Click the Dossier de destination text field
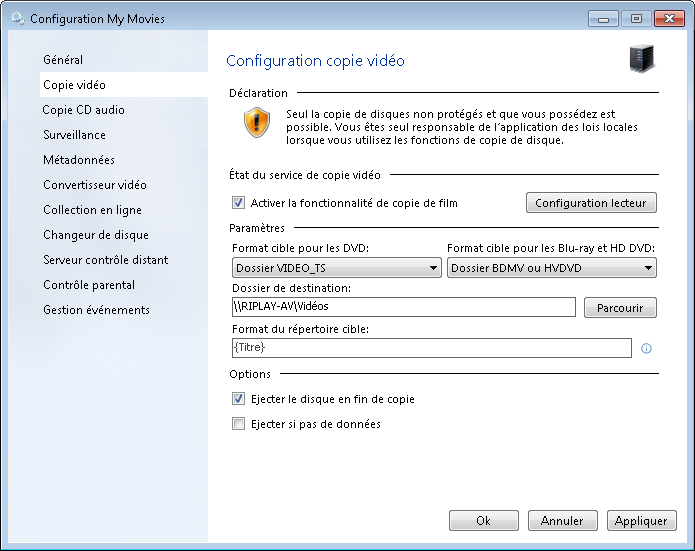This screenshot has width=695, height=551. point(404,307)
